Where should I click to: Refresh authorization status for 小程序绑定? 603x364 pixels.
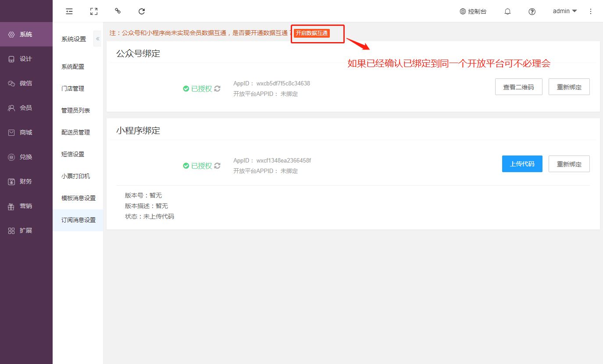tap(218, 166)
